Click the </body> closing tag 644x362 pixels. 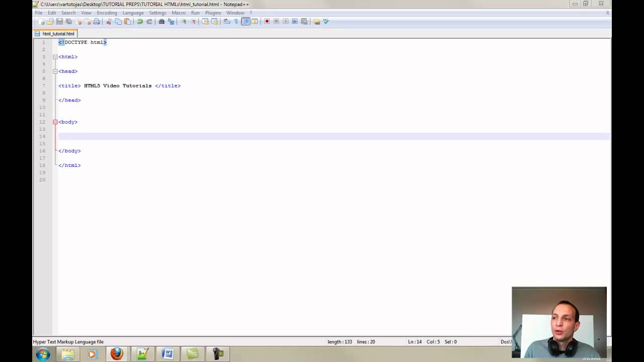pos(69,151)
